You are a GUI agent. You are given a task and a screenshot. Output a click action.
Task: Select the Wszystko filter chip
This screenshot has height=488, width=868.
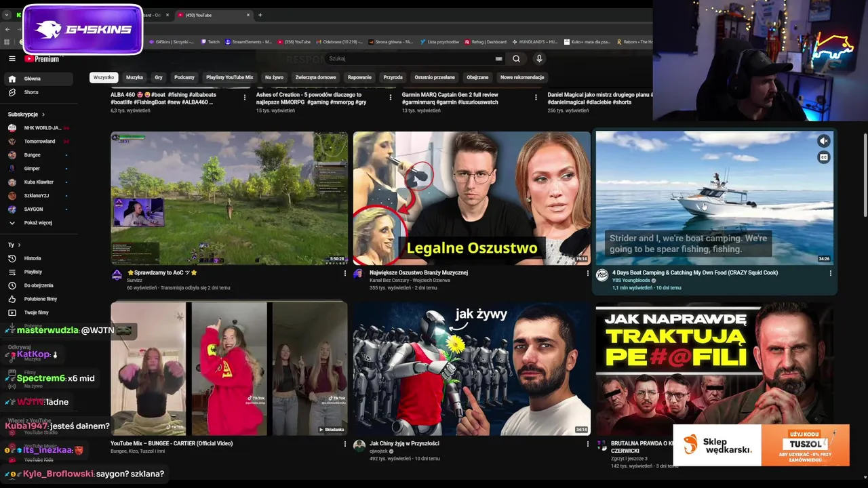(x=104, y=77)
